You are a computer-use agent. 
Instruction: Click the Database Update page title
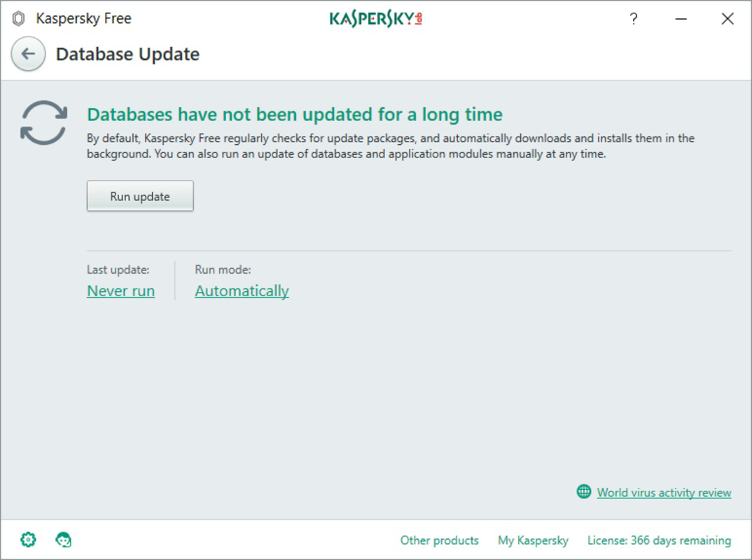coord(127,54)
